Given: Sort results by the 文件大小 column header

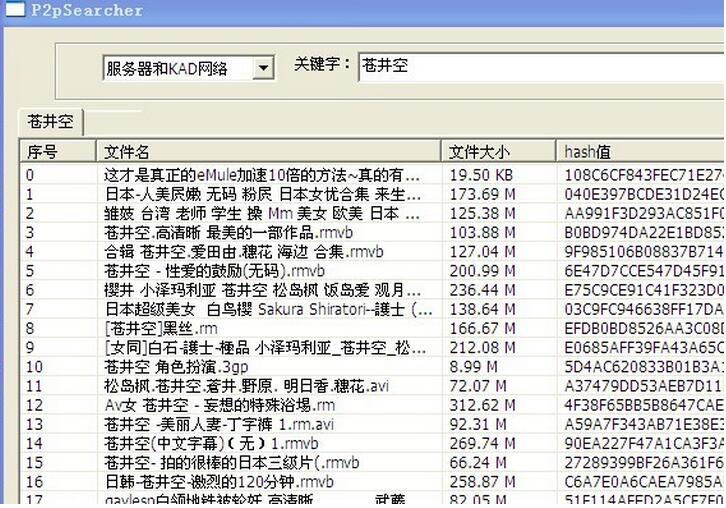Looking at the screenshot, I should 479,152.
